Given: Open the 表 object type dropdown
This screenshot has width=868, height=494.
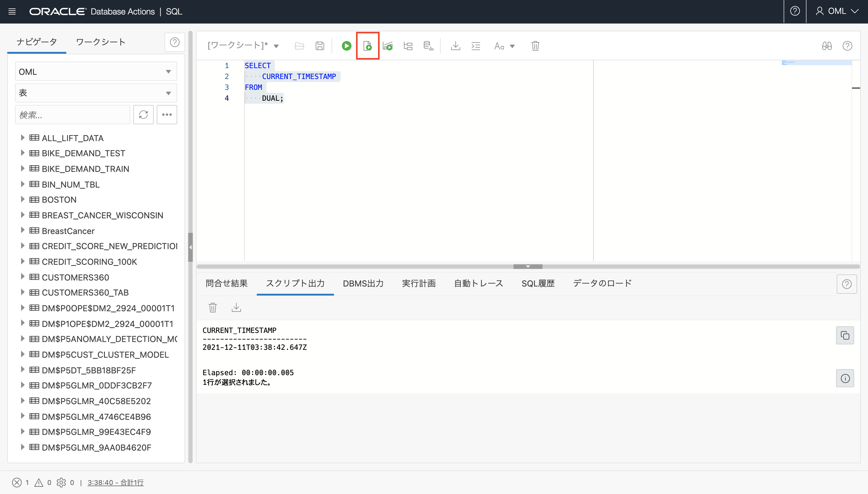Looking at the screenshot, I should (96, 93).
